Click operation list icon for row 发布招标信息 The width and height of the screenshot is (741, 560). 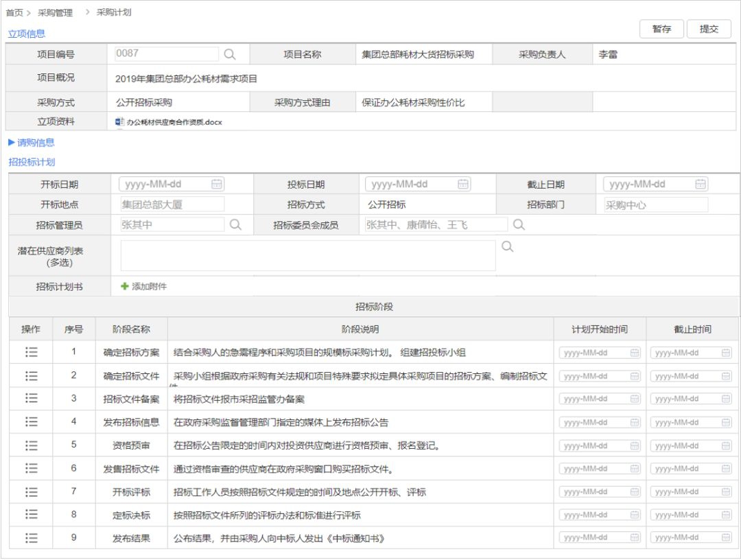pos(31,421)
